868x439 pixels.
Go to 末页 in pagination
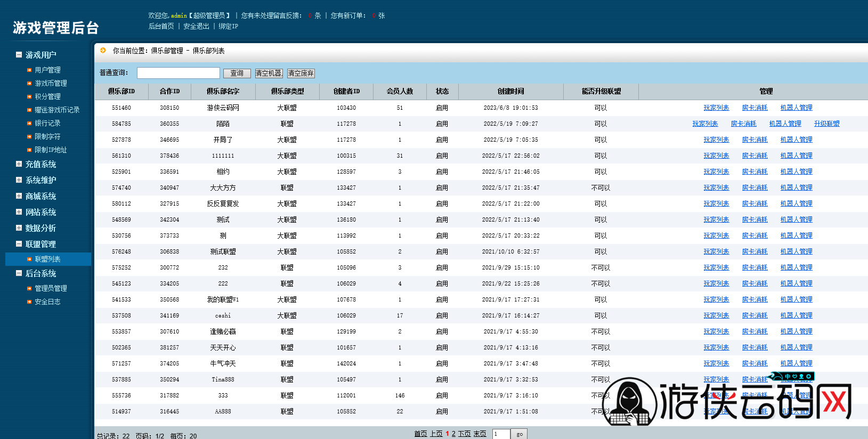coord(480,434)
